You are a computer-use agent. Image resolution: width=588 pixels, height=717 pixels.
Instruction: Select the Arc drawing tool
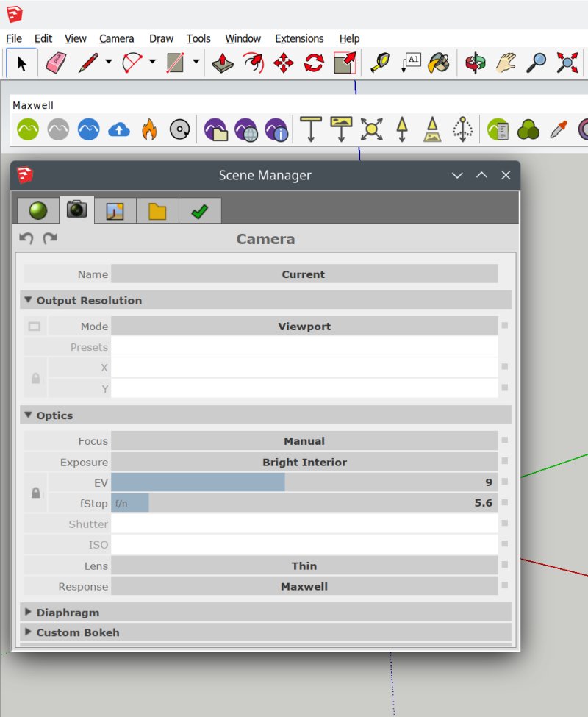pyautogui.click(x=132, y=63)
